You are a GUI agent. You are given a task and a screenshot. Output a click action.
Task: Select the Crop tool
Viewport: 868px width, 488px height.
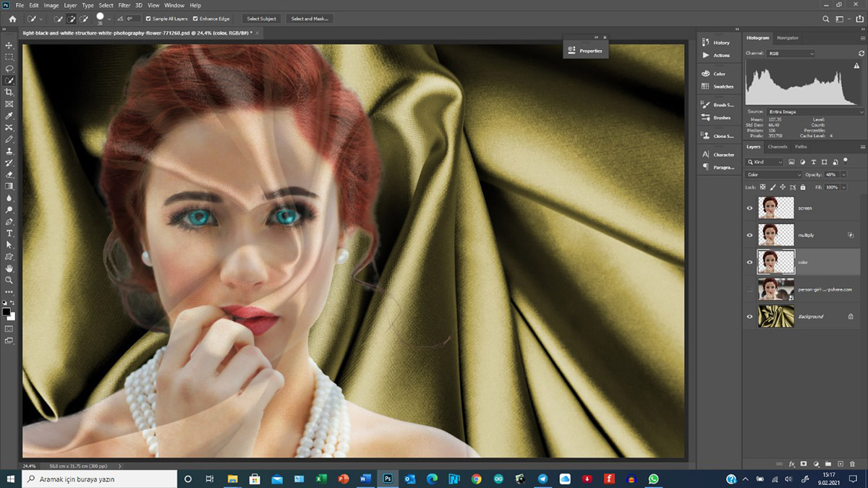click(9, 93)
